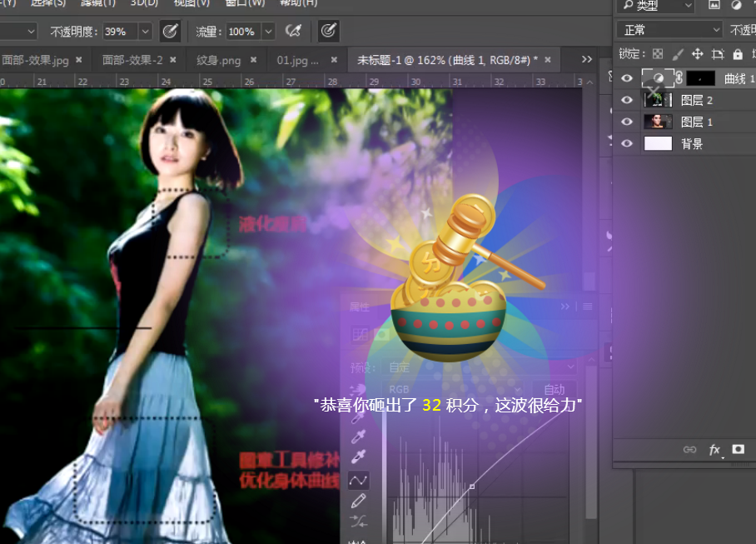756x544 pixels.
Task: Click the midpoint node on the curves graph
Action: tap(472, 487)
